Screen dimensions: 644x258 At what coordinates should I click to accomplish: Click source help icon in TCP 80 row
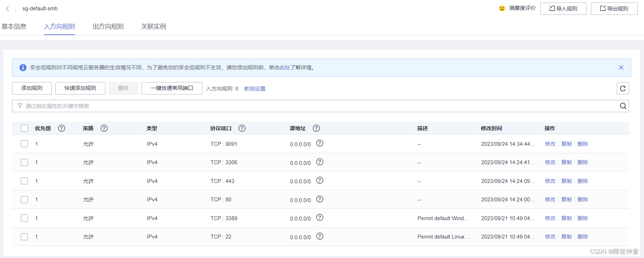pos(320,199)
